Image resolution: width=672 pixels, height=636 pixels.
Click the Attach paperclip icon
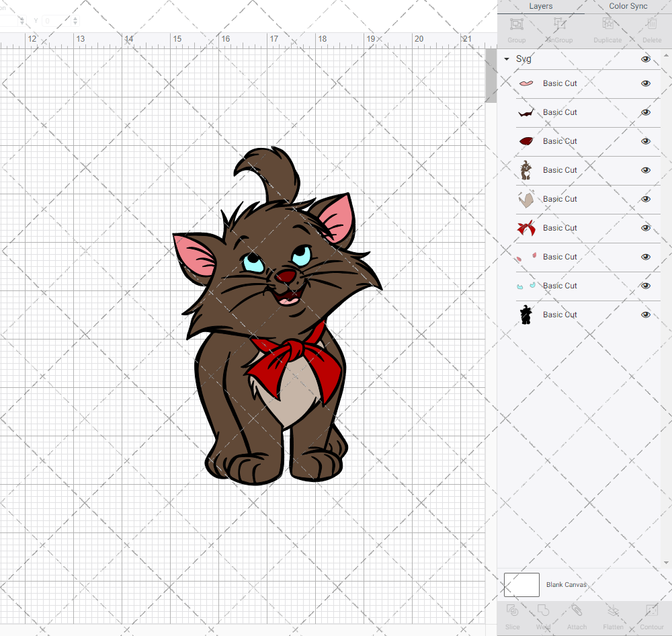577,610
